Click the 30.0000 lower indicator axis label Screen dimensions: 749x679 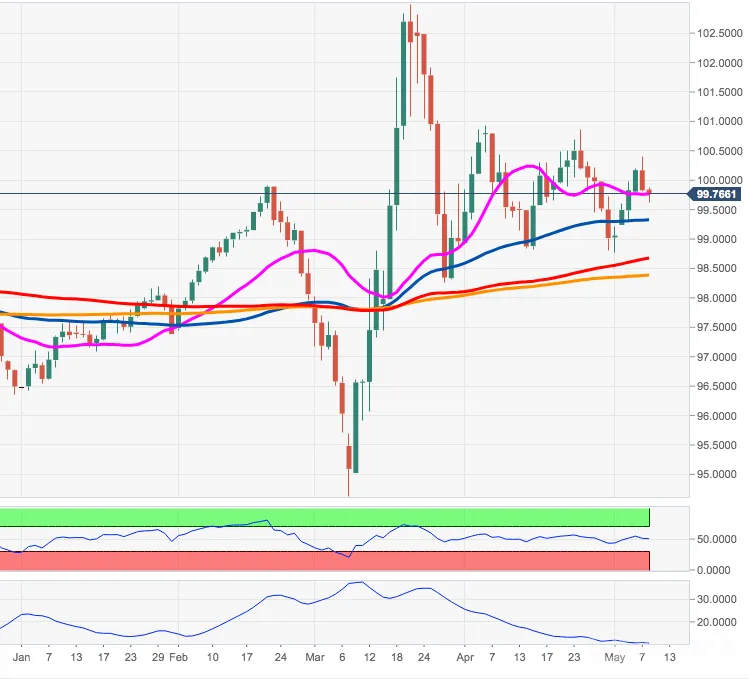click(717, 599)
